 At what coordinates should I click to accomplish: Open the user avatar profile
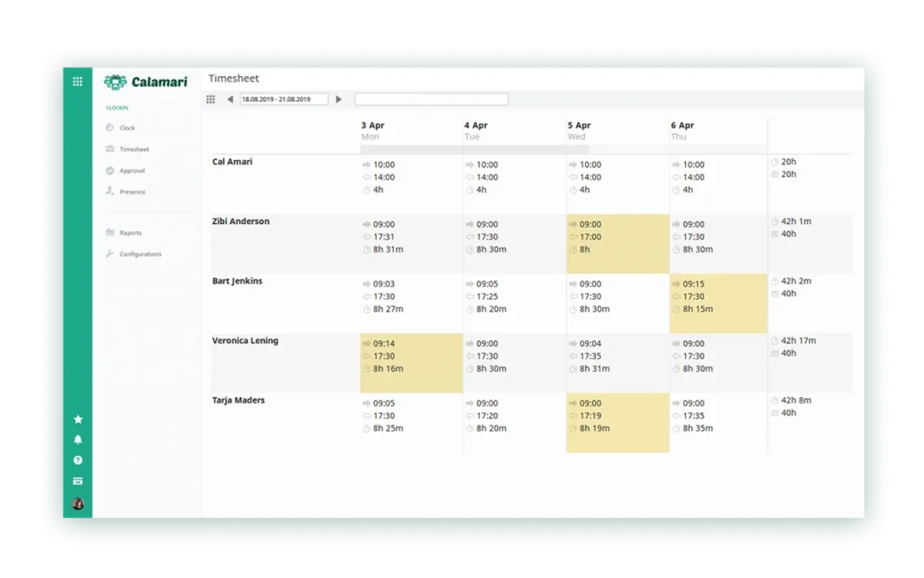click(x=78, y=504)
